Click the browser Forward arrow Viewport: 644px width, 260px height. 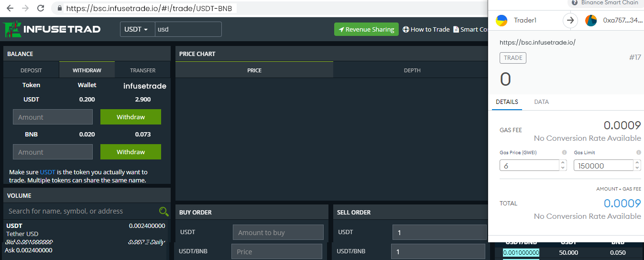point(25,8)
